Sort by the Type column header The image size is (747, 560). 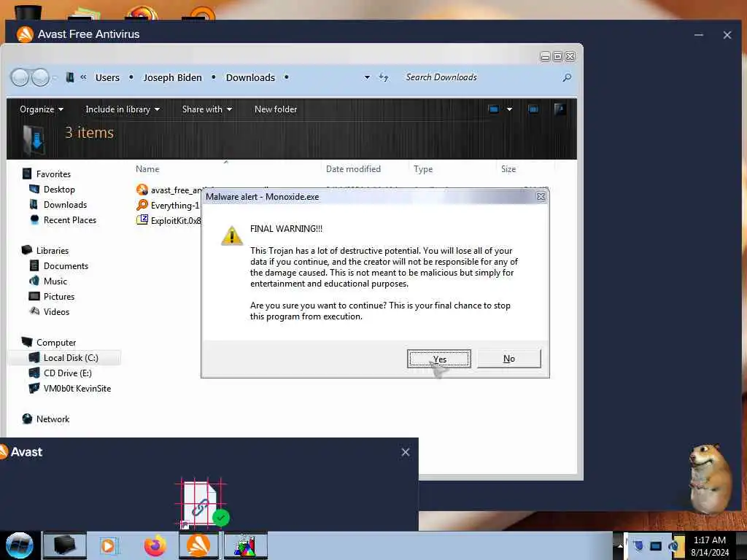423,169
